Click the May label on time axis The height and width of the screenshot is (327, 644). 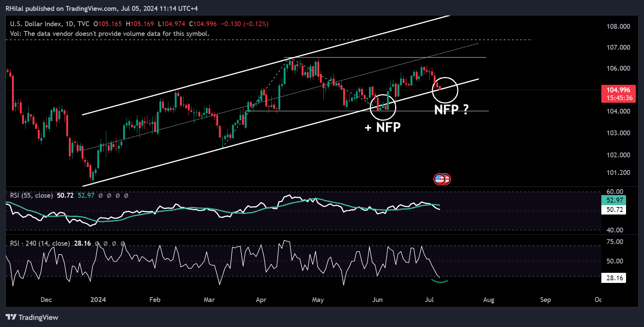tap(318, 300)
